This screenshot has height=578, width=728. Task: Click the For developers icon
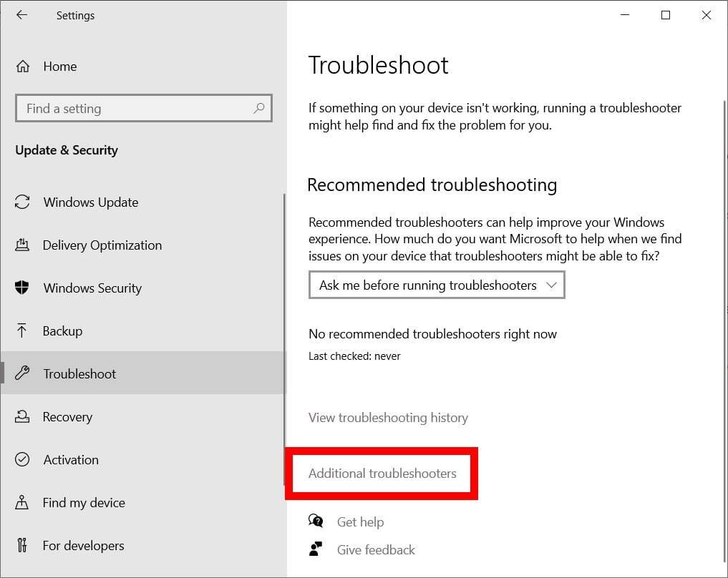click(22, 546)
